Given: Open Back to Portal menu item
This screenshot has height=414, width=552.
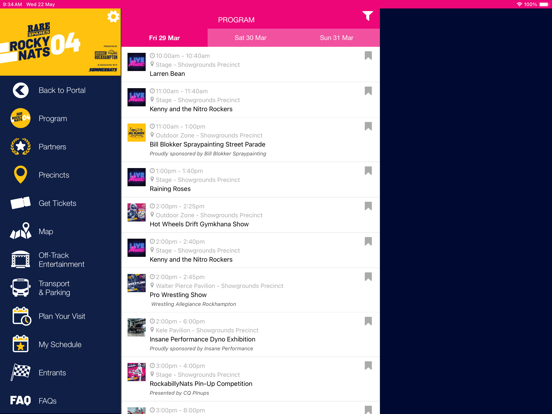Looking at the screenshot, I should [62, 90].
